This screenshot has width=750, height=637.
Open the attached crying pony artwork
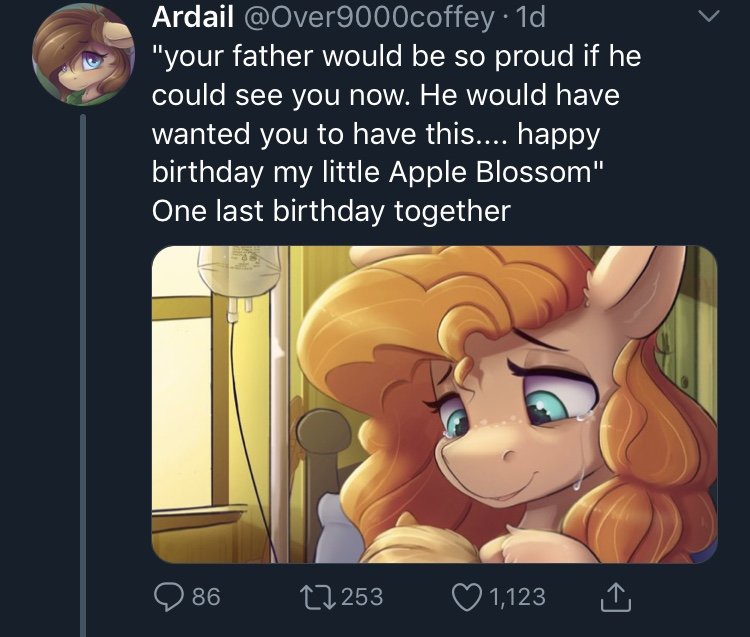(x=434, y=404)
